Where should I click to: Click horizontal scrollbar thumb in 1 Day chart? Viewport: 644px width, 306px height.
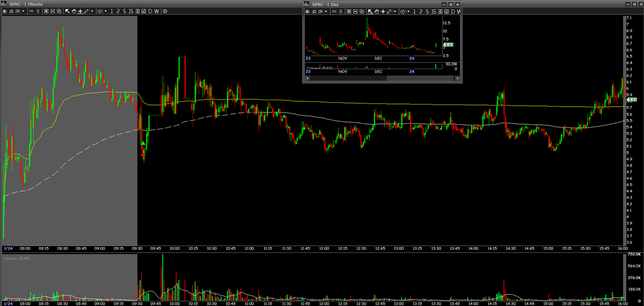pyautogui.click(x=420, y=78)
